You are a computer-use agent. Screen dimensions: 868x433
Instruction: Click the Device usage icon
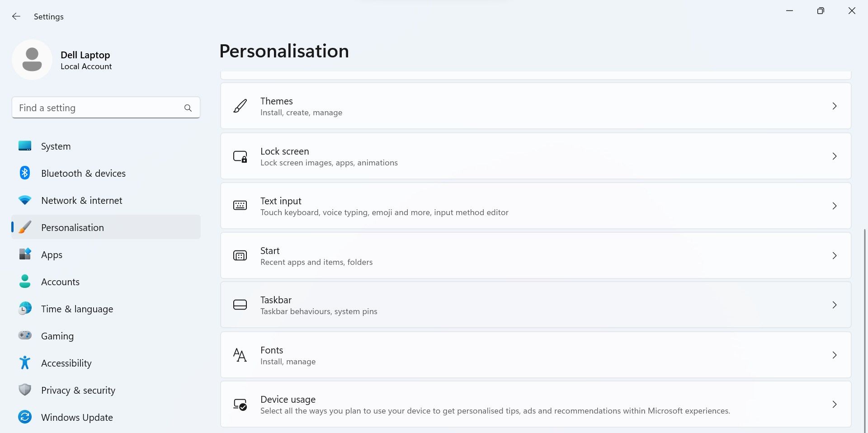click(x=240, y=405)
